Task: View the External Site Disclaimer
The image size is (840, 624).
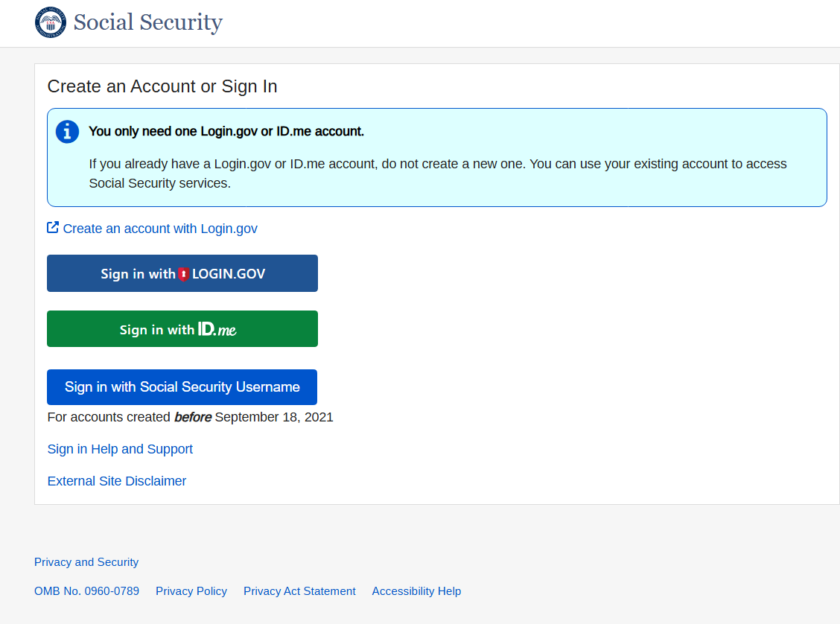Action: click(117, 481)
